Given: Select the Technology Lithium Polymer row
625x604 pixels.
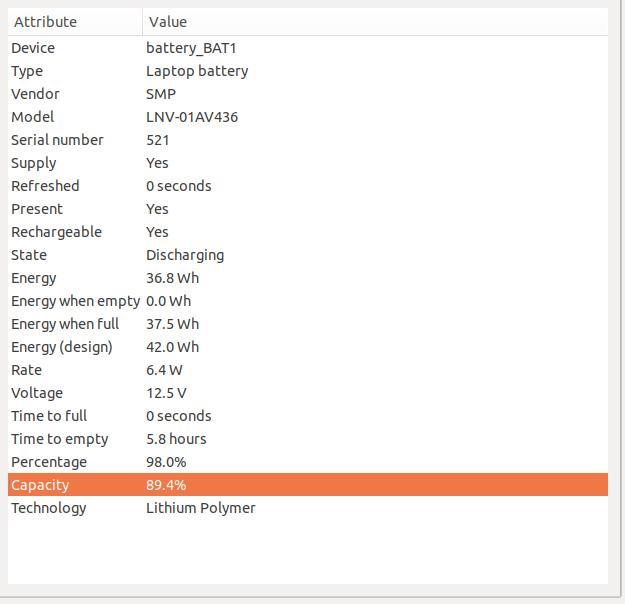Looking at the screenshot, I should pos(308,508).
